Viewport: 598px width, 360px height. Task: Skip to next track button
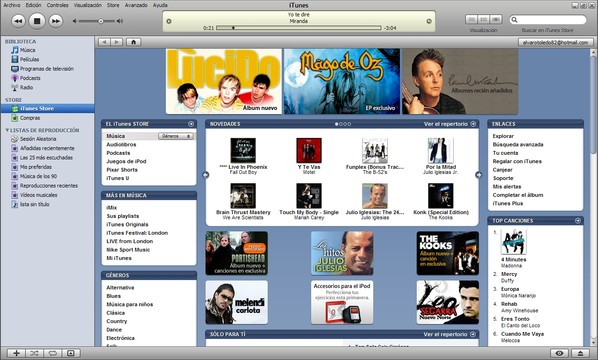coord(56,21)
